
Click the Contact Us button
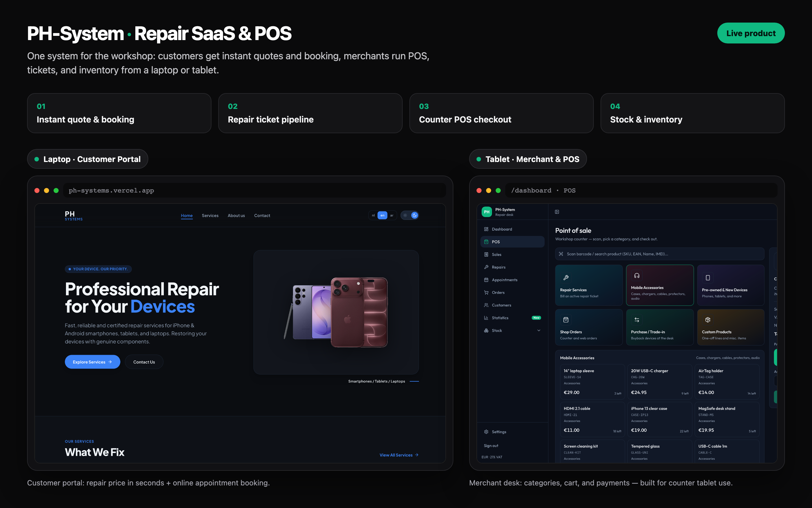click(144, 362)
